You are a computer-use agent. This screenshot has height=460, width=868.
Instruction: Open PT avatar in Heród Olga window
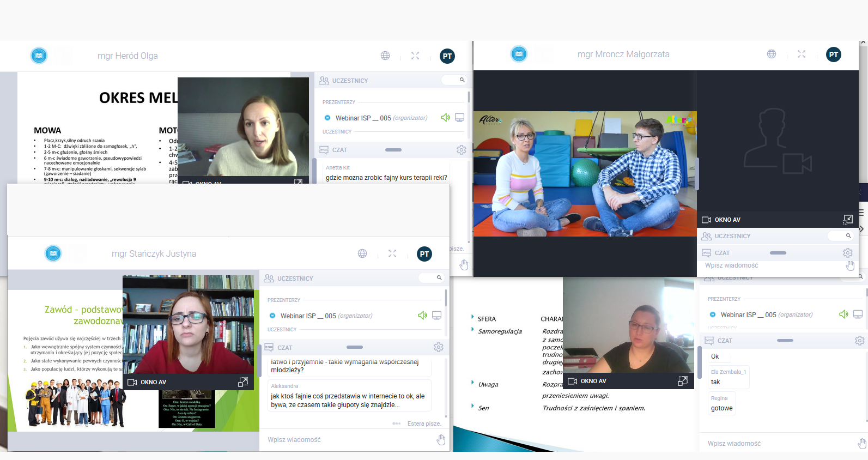coord(447,56)
